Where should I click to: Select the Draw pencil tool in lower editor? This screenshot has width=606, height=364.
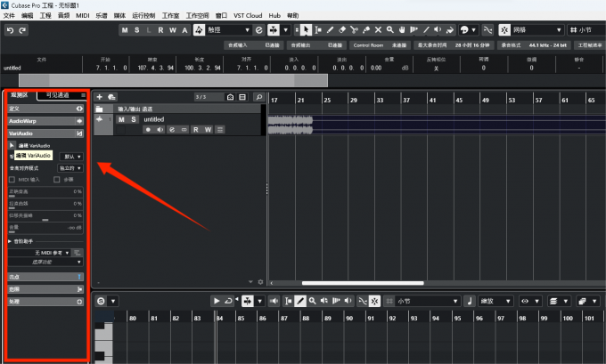coord(300,301)
